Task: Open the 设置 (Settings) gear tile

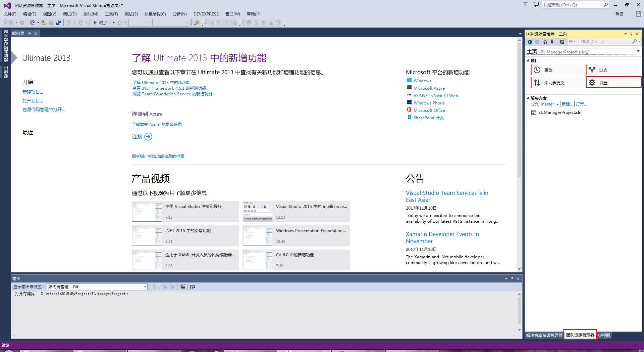Action: point(613,83)
